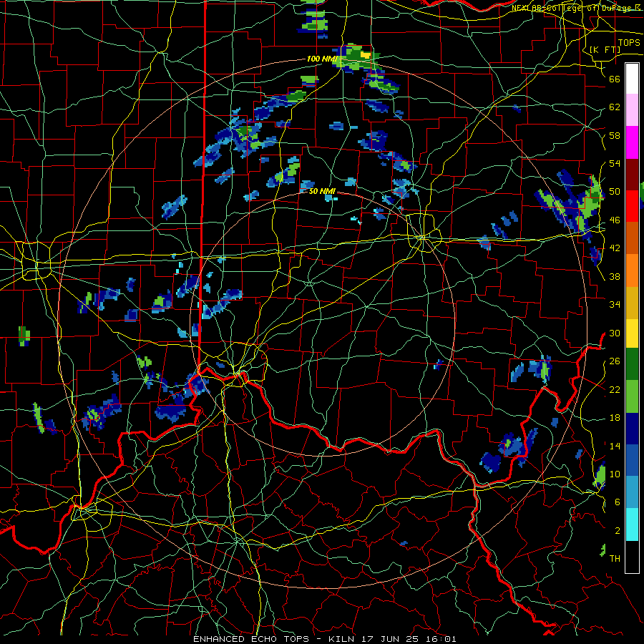Select the "ENHANCED ECHO TOPS - KILN" title text
The height and width of the screenshot is (644, 644).
point(274,639)
